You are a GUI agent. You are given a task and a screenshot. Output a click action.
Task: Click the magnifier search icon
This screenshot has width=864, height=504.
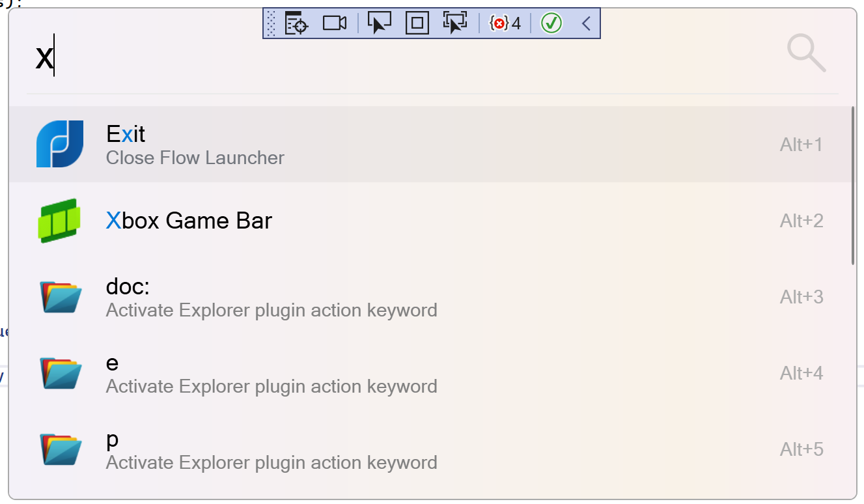(x=806, y=53)
